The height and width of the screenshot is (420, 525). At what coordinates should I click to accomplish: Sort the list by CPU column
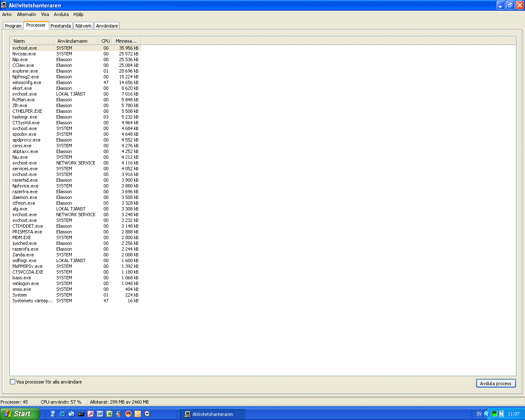coord(105,41)
